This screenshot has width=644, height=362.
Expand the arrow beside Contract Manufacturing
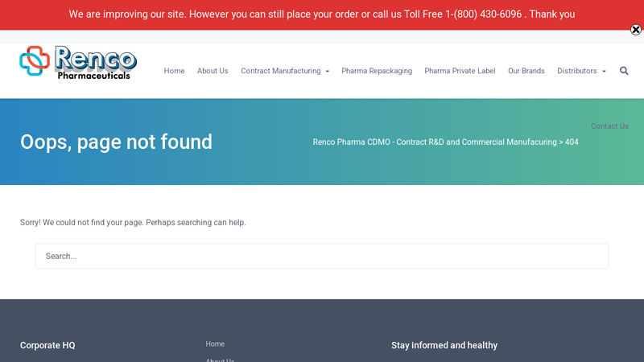click(328, 72)
